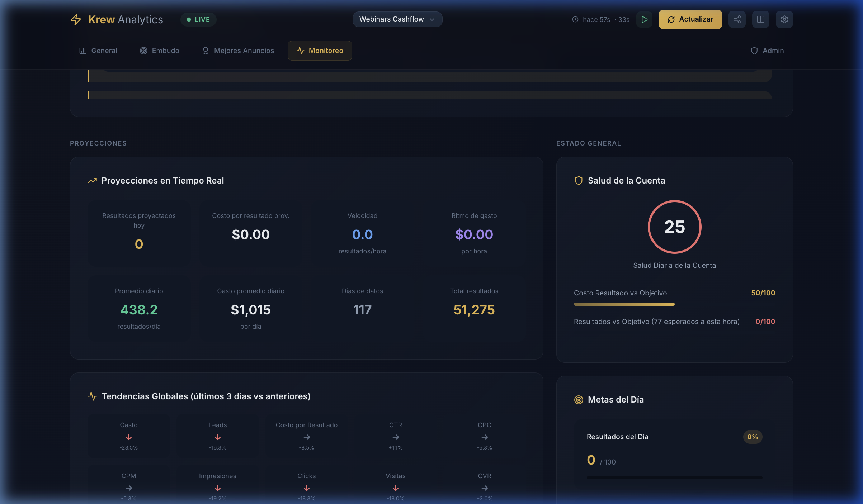
Task: Click the Krew Analytics lightning logo
Action: tap(76, 19)
